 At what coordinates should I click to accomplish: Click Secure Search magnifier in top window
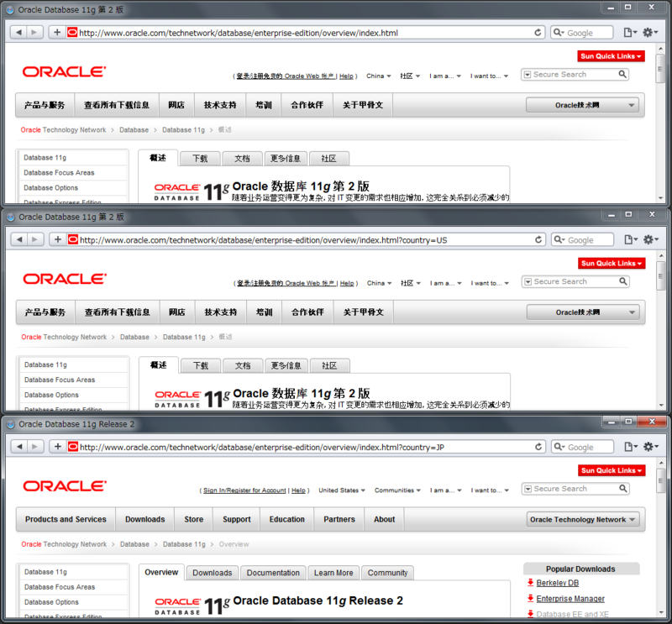[622, 74]
